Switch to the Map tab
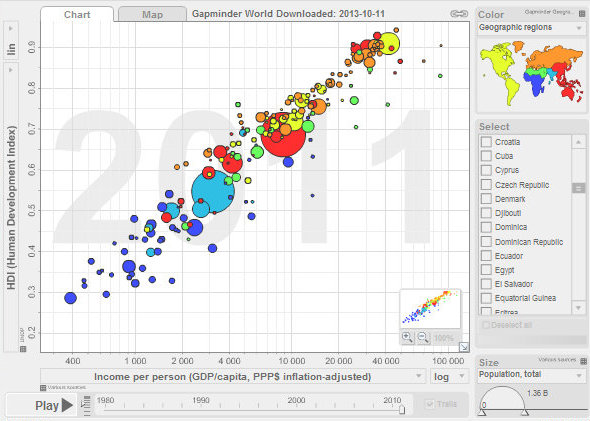Image resolution: width=590 pixels, height=421 pixels. click(x=152, y=15)
